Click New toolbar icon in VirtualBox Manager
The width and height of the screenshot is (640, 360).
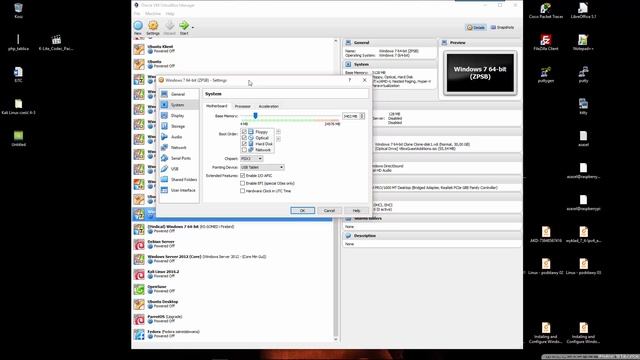[138, 28]
